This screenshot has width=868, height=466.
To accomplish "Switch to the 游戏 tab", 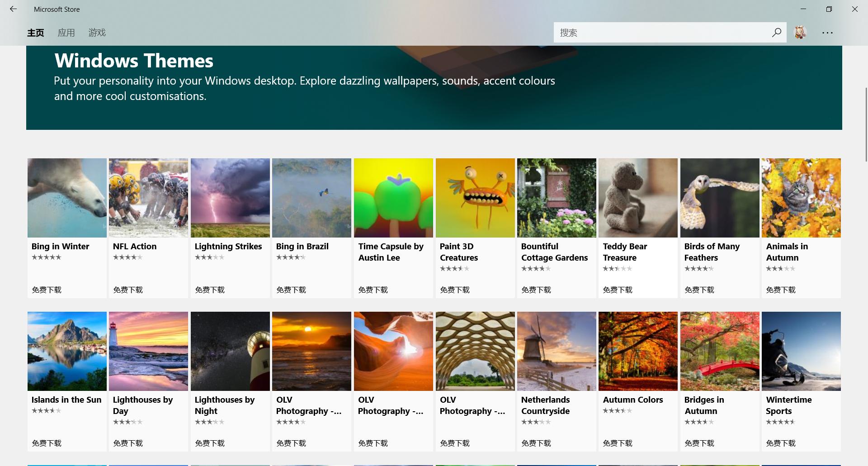I will (97, 33).
